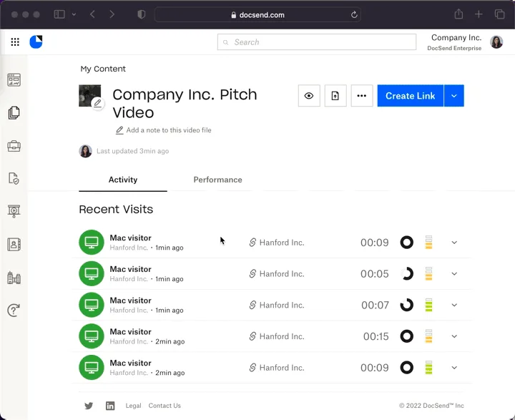The height and width of the screenshot is (420, 515).
Task: Click the engagement bars in 00:07 row
Action: [428, 305]
